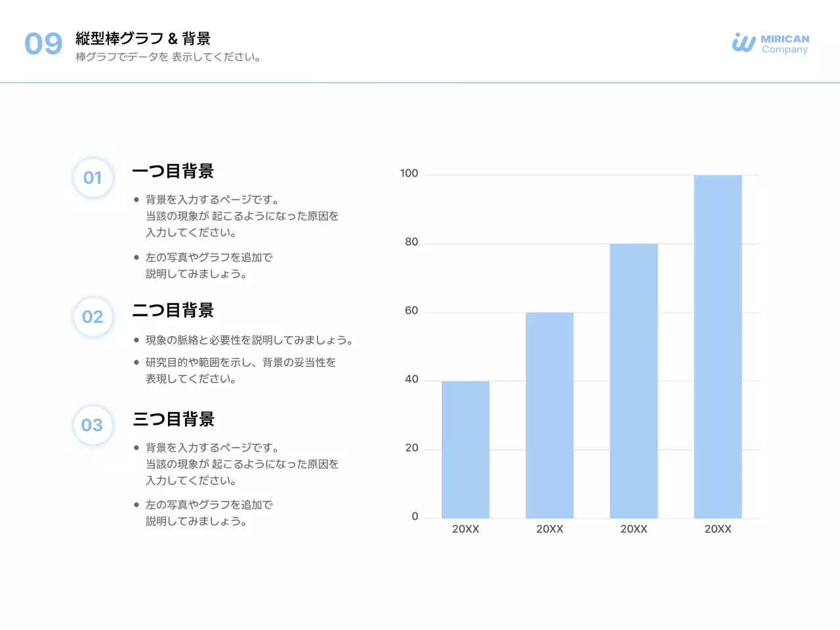Click the heading "二つ目背景"

point(174,310)
